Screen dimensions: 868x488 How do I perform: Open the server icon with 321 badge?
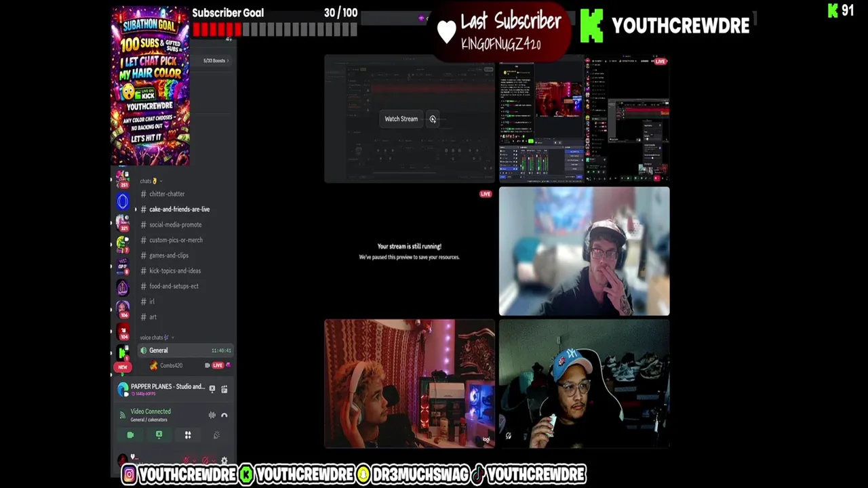tap(123, 222)
